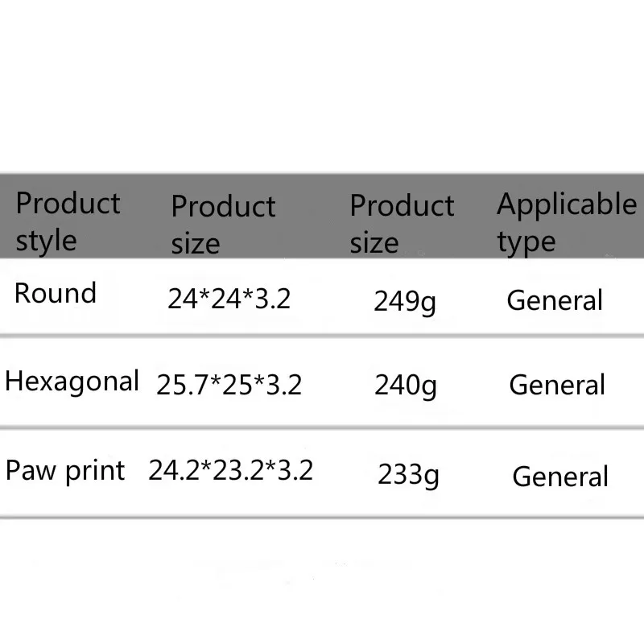Viewport: 644px width, 644px height.
Task: Select the "Hexagonal" style cell
Action: click(x=72, y=381)
